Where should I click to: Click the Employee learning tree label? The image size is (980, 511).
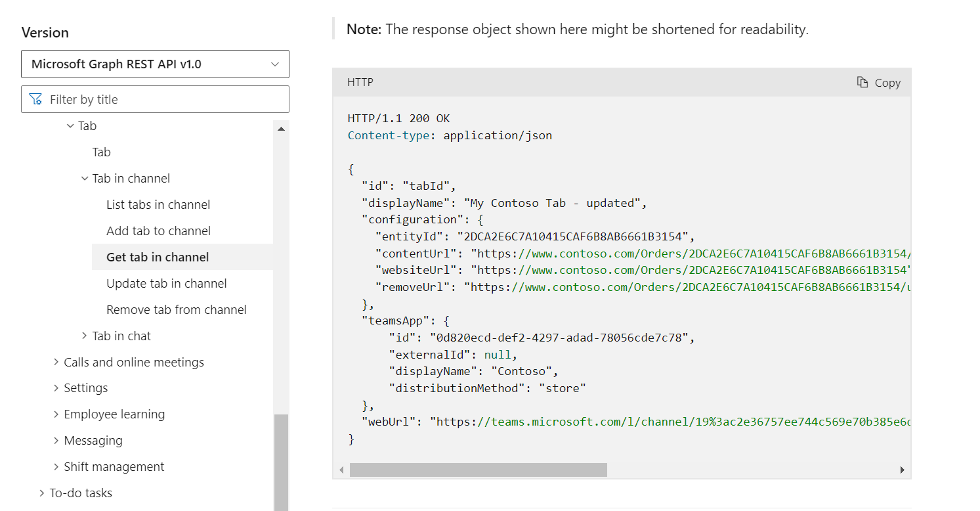[114, 414]
